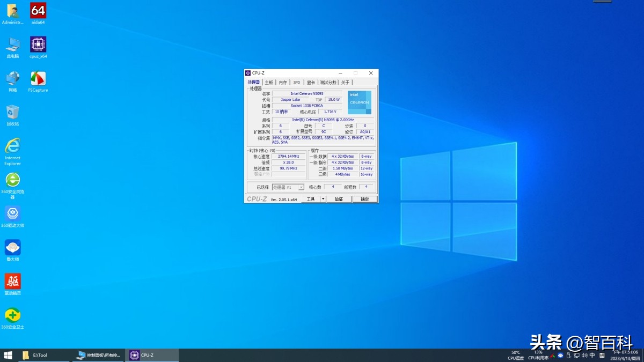The height and width of the screenshot is (362, 644).
Task: Open the aida64 desktop shortcut
Action: click(x=38, y=11)
